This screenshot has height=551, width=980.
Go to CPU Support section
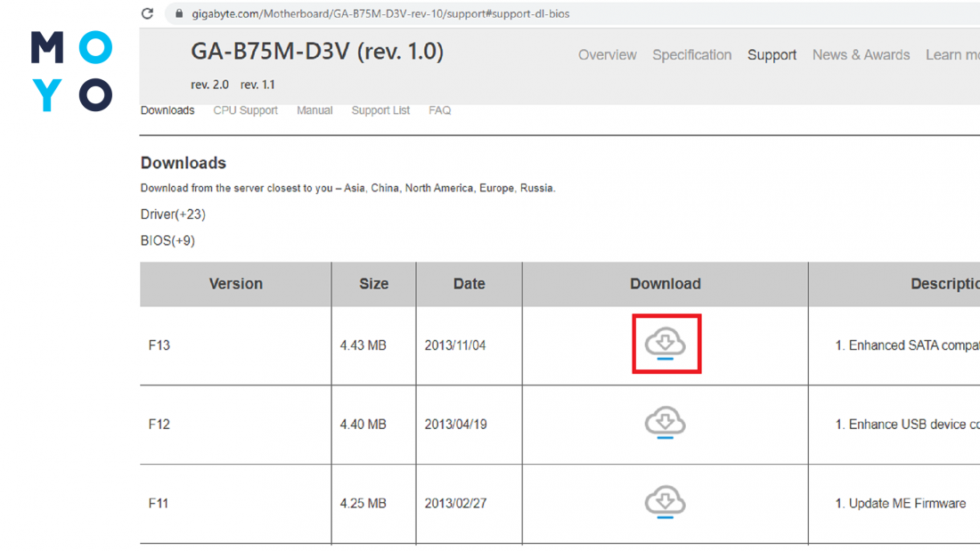[x=245, y=110]
